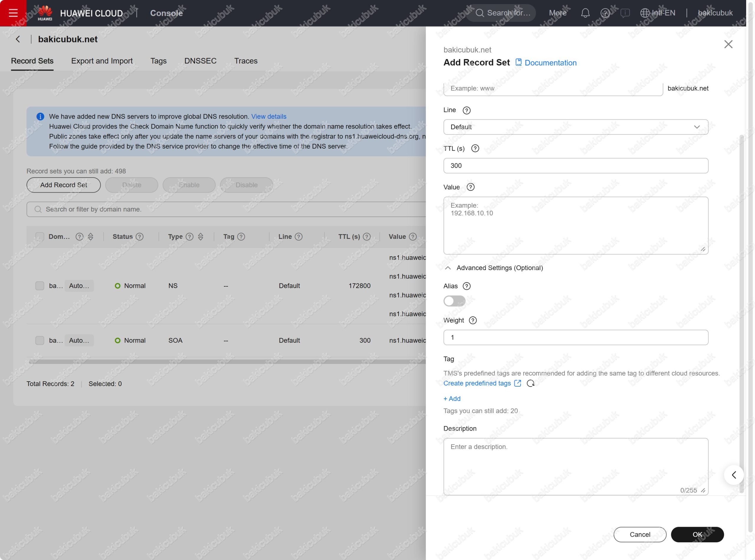Click the Alias help question icon
The image size is (755, 560).
click(467, 286)
